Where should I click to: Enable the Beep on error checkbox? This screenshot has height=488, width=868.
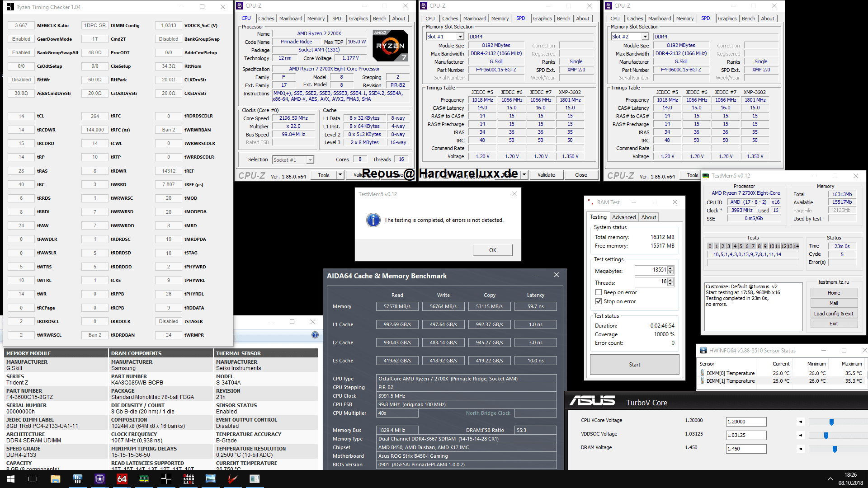pyautogui.click(x=599, y=292)
